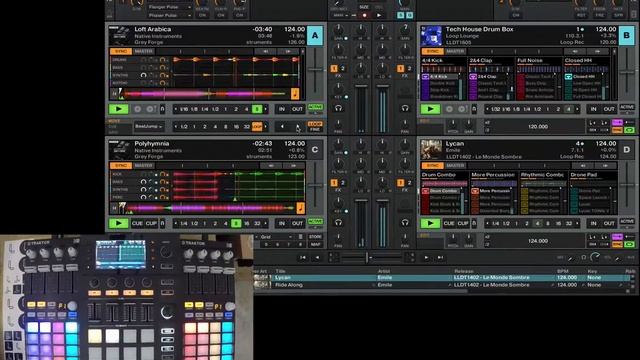
Task: Toggle MASTER on Deck A
Action: point(144,51)
